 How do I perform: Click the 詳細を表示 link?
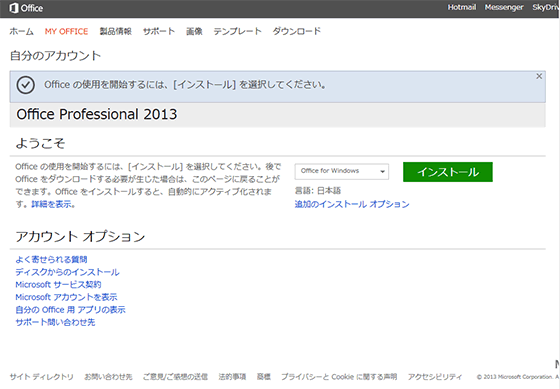coord(53,204)
